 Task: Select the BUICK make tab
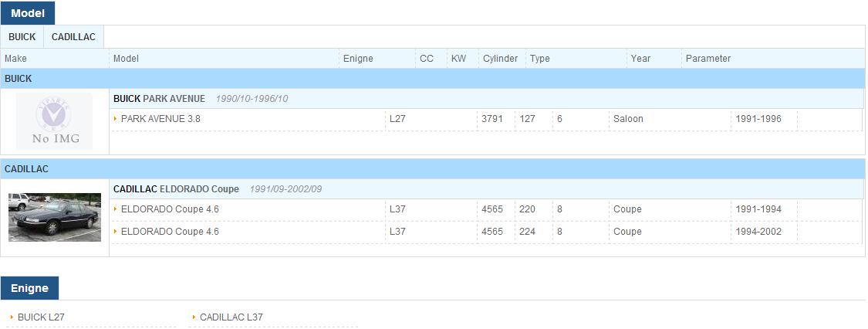tap(22, 37)
